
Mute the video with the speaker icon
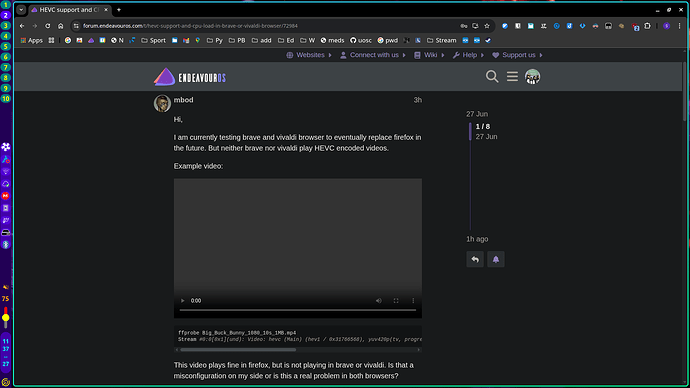[379, 301]
